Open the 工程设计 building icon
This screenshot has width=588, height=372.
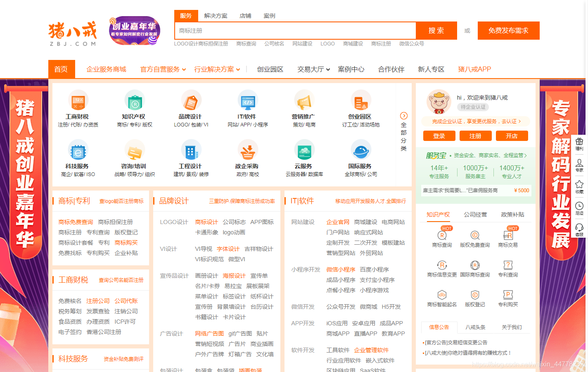point(191,150)
